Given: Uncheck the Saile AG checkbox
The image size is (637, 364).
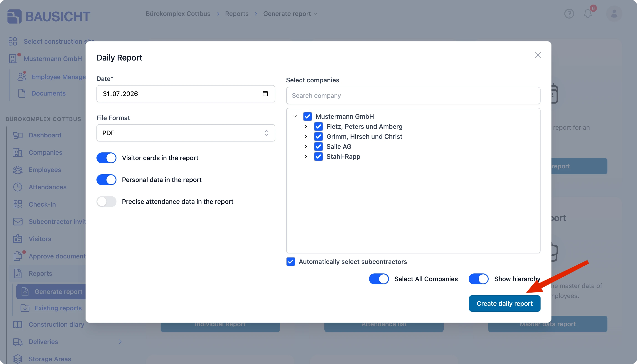Looking at the screenshot, I should click(318, 147).
